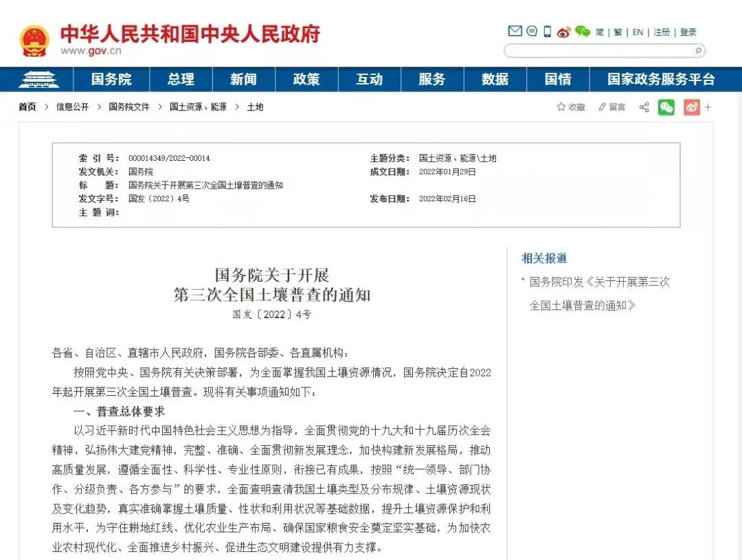Viewport: 742px width, 560px height.
Task: Click the header WeChat icon next to 简
Action: click(583, 32)
